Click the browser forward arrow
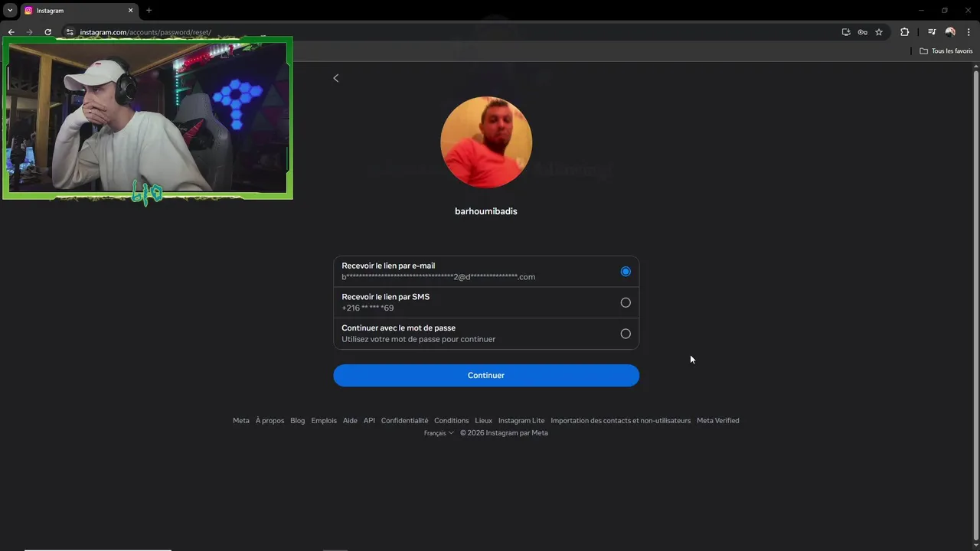 tap(29, 32)
